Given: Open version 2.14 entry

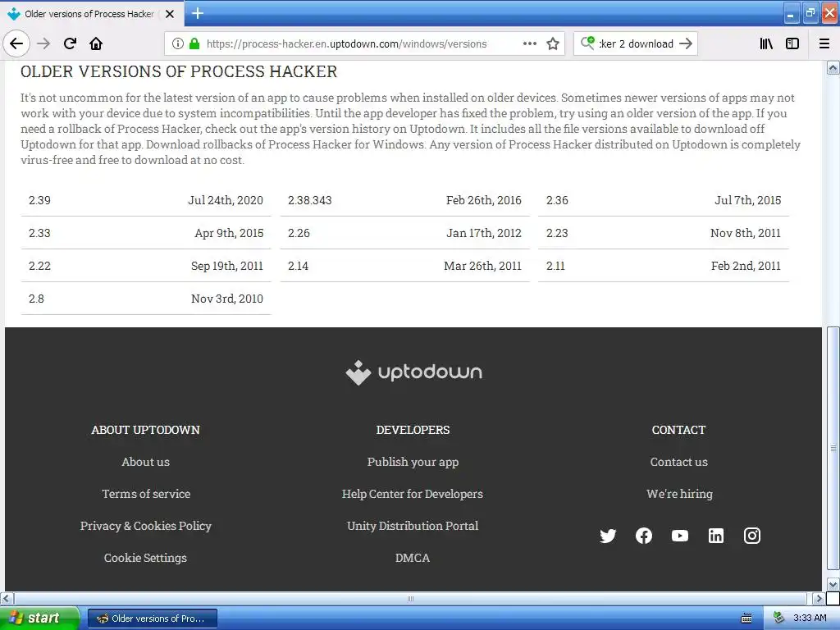Looking at the screenshot, I should pyautogui.click(x=404, y=266).
